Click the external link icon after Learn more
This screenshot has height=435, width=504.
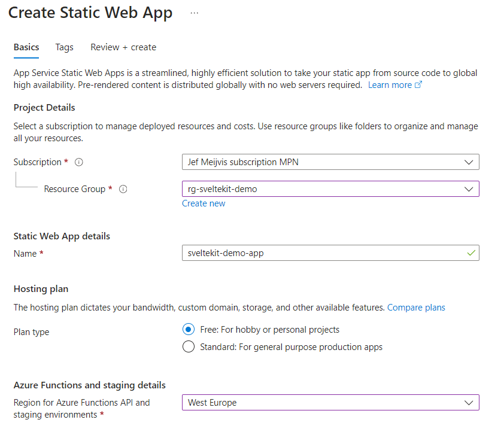[x=418, y=85]
